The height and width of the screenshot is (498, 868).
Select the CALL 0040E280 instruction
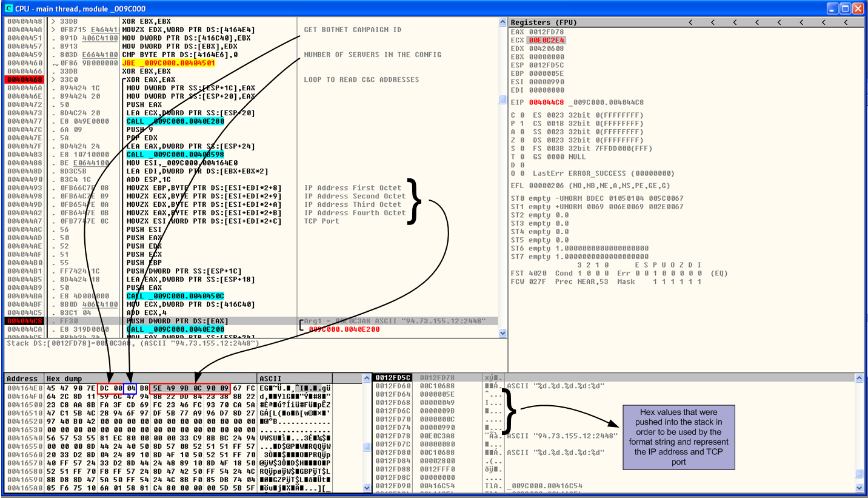coord(175,121)
